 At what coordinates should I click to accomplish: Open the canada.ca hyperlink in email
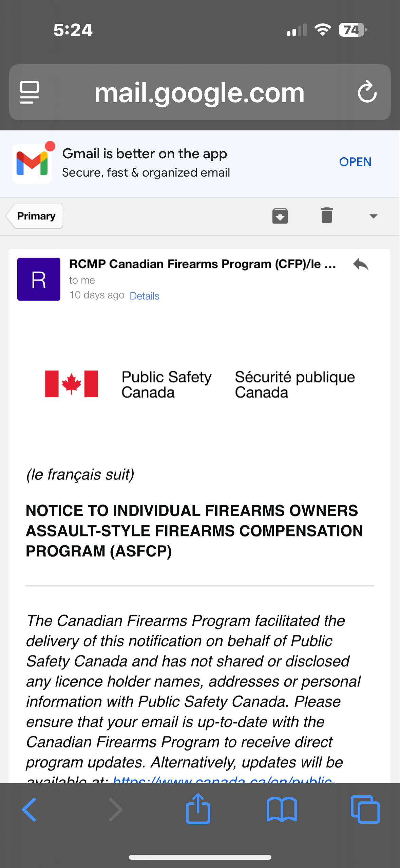click(224, 779)
